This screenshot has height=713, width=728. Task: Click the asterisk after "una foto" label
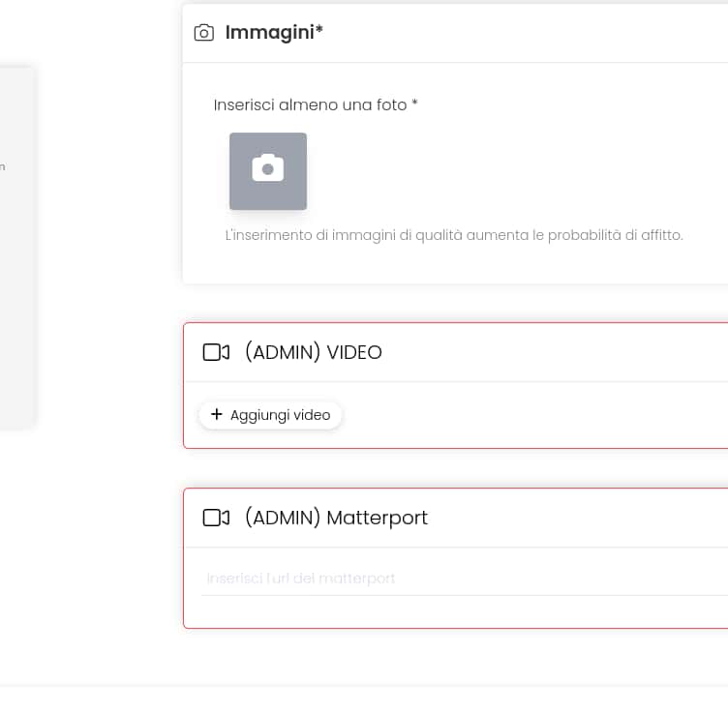click(414, 103)
